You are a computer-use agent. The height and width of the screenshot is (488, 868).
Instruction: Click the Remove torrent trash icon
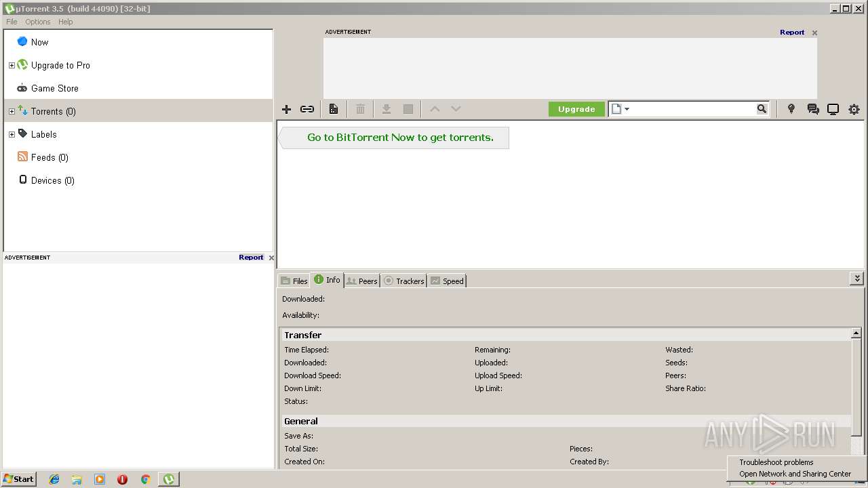pyautogui.click(x=361, y=109)
